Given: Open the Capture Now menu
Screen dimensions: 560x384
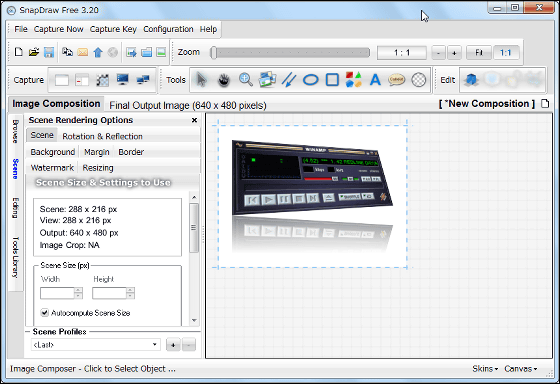Looking at the screenshot, I should click(59, 29).
